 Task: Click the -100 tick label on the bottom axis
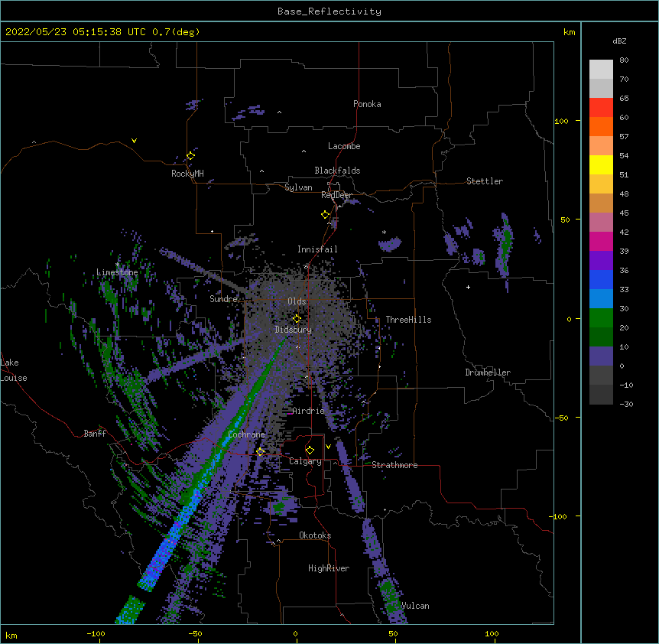pyautogui.click(x=96, y=633)
